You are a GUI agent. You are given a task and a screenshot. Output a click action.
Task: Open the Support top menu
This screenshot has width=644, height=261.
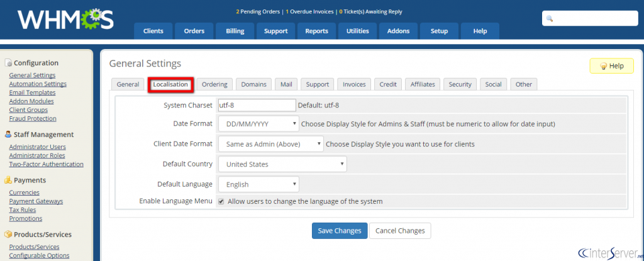(x=276, y=31)
